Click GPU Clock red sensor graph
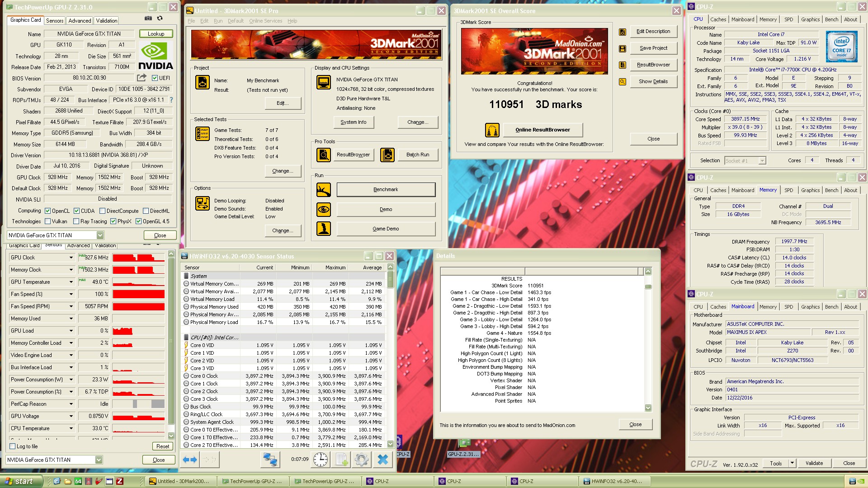Image resolution: width=868 pixels, height=488 pixels. 138,258
